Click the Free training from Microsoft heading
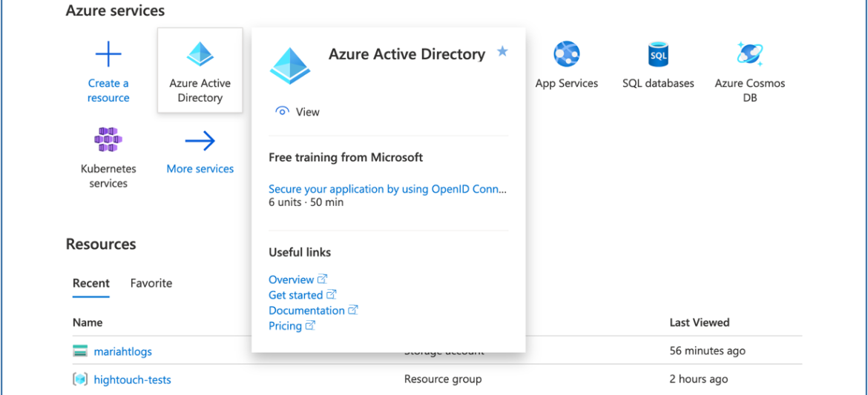This screenshot has height=395, width=868. click(346, 158)
